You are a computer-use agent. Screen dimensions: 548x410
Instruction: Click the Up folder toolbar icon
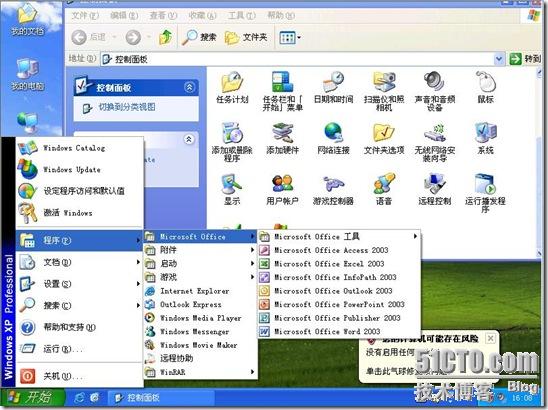coord(165,37)
